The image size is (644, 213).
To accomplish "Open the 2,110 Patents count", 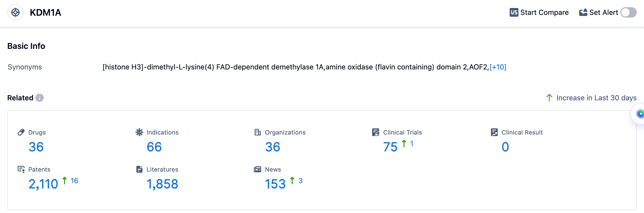I will (x=43, y=184).
